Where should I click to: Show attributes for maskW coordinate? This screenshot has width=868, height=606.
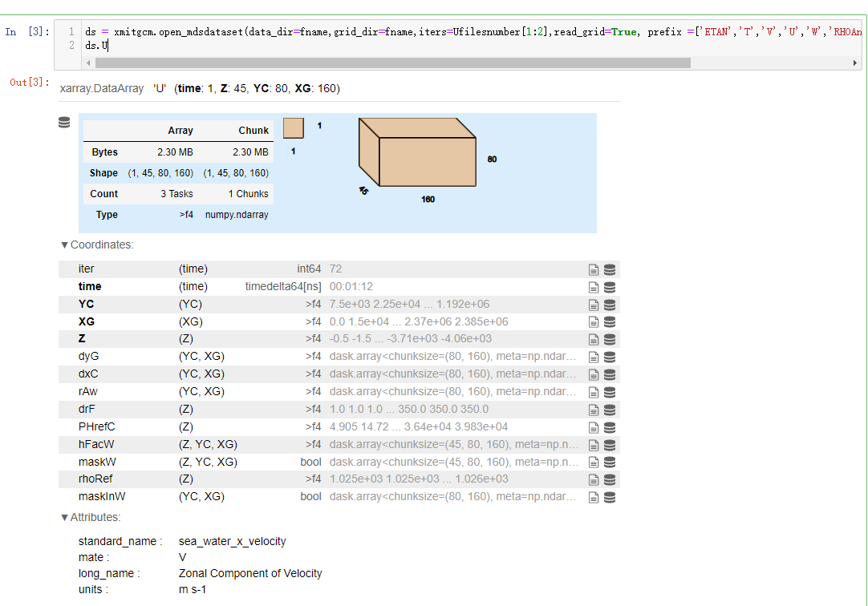[594, 463]
